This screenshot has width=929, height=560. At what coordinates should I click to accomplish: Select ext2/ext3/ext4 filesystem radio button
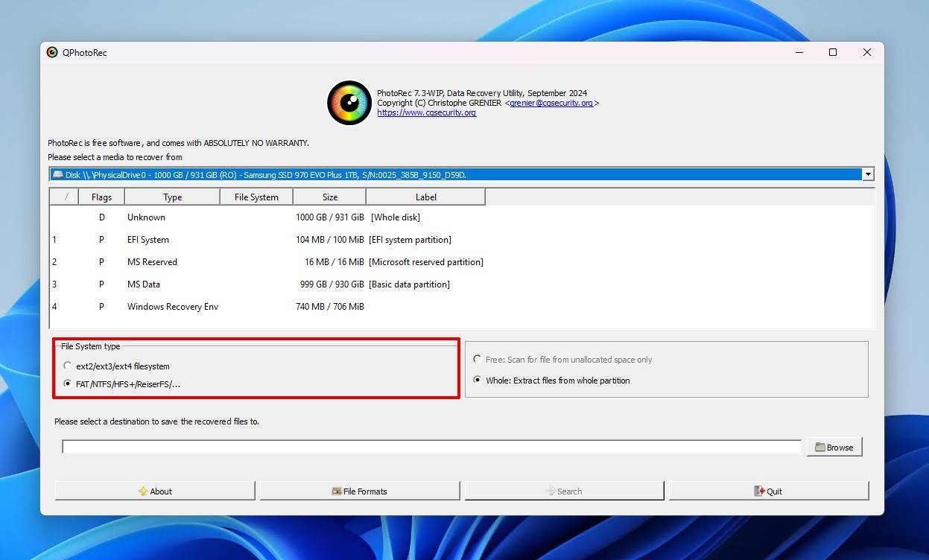(x=68, y=366)
